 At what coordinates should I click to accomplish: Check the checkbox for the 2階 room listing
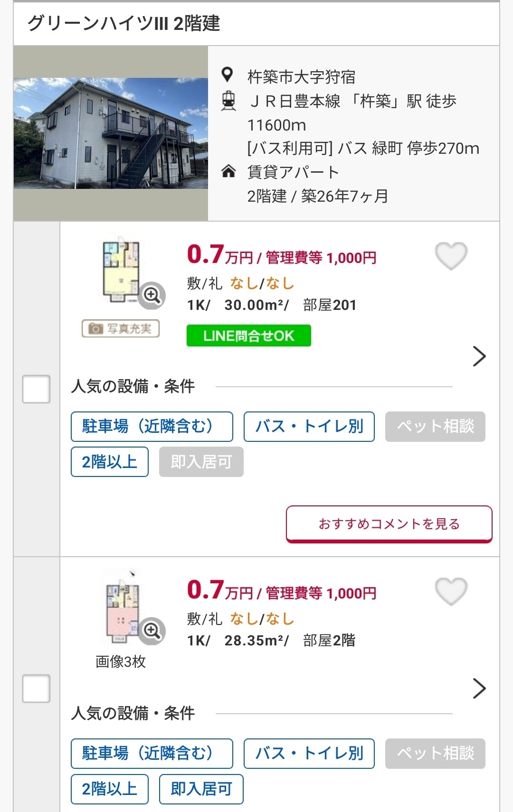coord(36,688)
